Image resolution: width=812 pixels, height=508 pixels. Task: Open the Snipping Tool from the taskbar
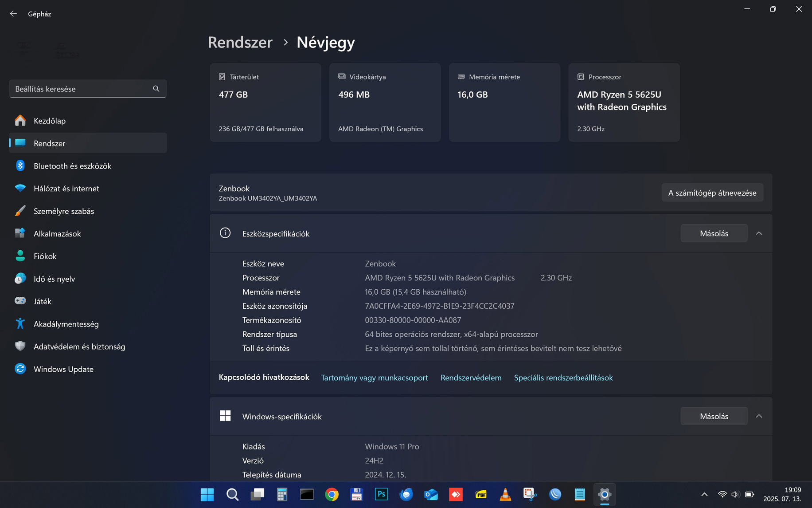click(530, 494)
